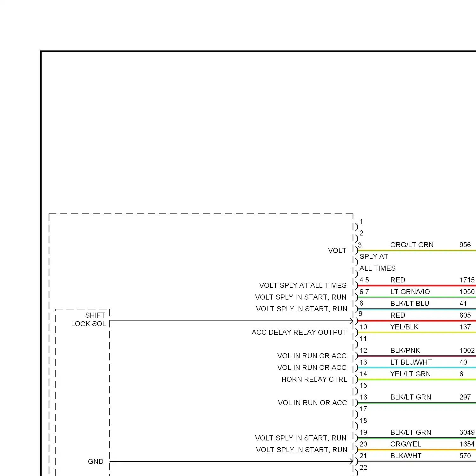Screen dimensions: 476x476
Task: Click connector pin label 4 5
Action: (364, 280)
